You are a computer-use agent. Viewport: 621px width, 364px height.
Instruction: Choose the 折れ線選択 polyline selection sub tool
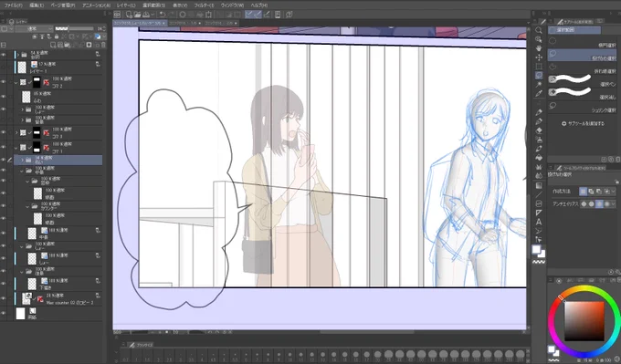click(582, 68)
